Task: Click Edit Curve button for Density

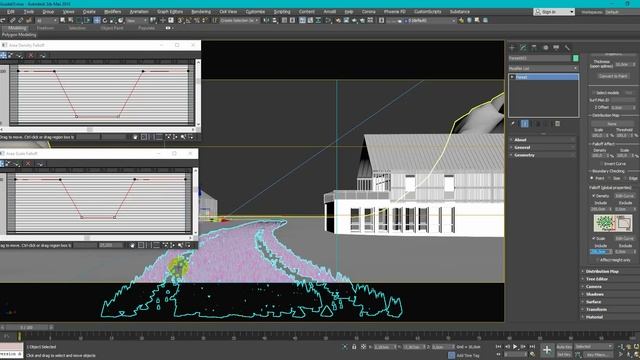Action: tap(624, 196)
